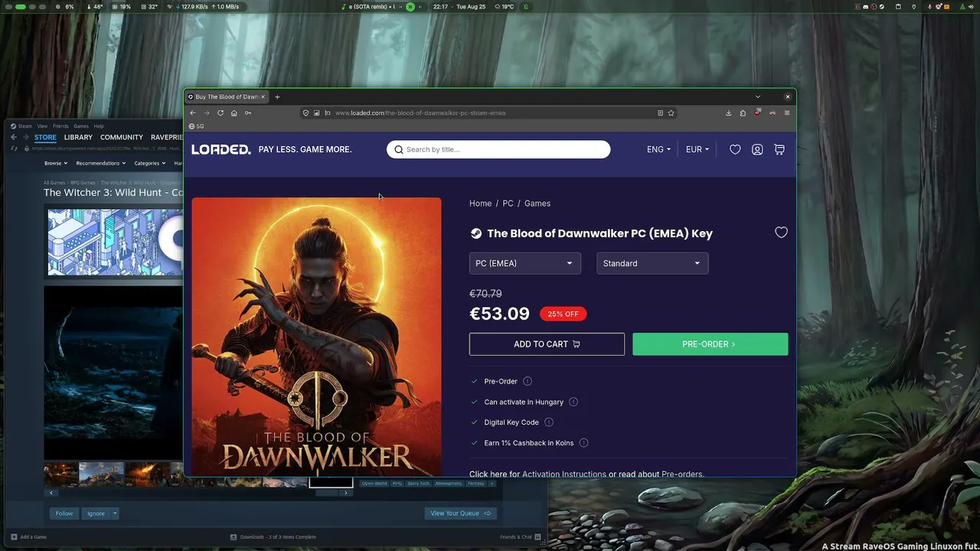980x551 pixels.
Task: Switch to the Steam LIBRARY tab
Action: point(78,138)
